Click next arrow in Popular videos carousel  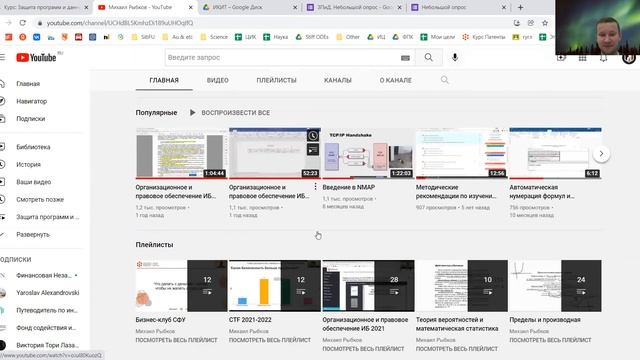click(x=601, y=154)
